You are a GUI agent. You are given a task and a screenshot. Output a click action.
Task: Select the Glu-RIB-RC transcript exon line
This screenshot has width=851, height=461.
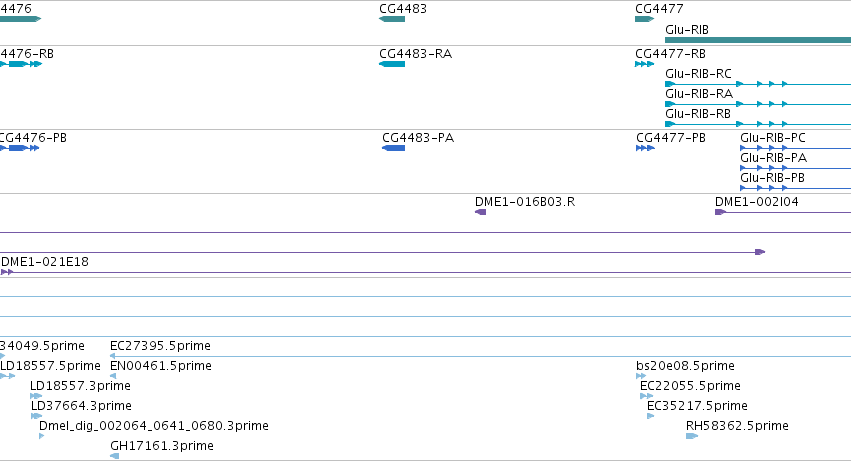(758, 84)
